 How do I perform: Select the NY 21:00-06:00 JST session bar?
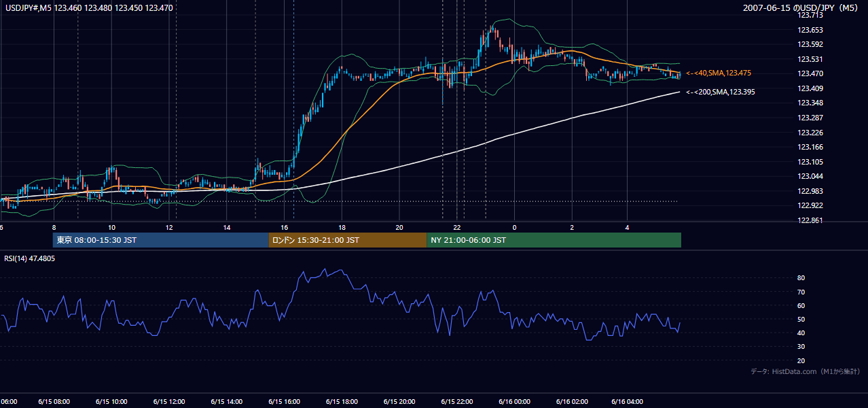tap(554, 240)
